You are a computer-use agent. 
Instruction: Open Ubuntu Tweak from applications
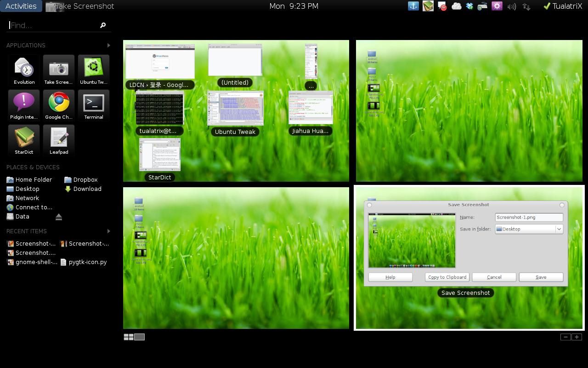pos(94,70)
